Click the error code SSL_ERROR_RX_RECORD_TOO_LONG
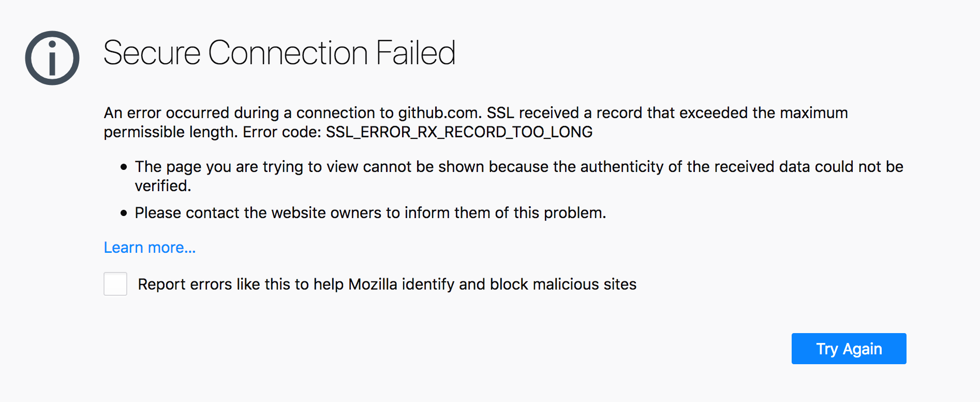This screenshot has height=402, width=980. pos(459,132)
